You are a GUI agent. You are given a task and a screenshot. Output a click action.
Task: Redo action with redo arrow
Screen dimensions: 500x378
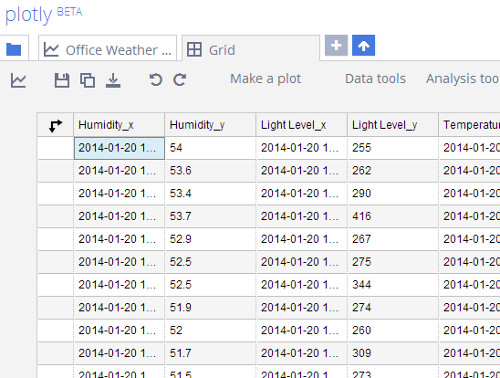179,80
